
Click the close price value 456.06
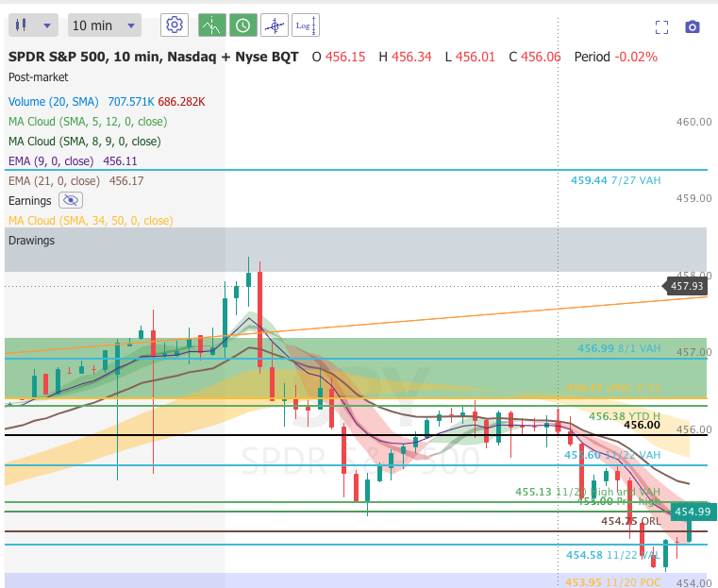541,57
